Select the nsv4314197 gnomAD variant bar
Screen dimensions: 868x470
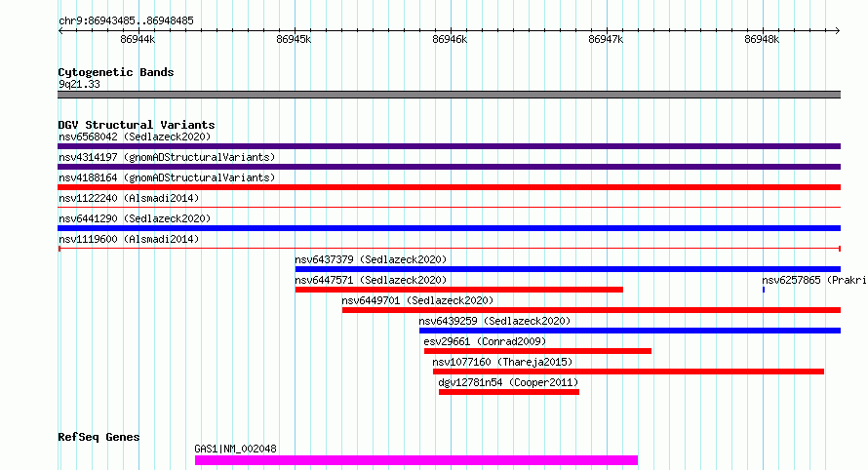pyautogui.click(x=449, y=167)
